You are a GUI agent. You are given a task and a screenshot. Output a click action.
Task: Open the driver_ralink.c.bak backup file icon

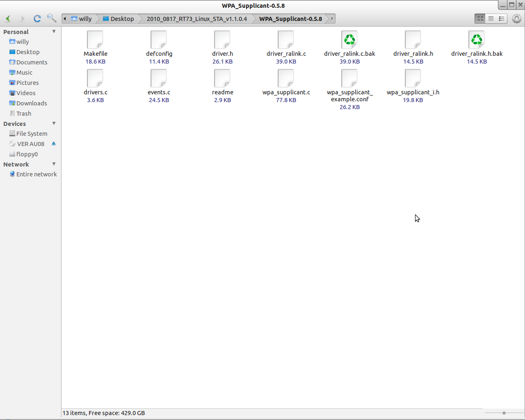tap(349, 40)
